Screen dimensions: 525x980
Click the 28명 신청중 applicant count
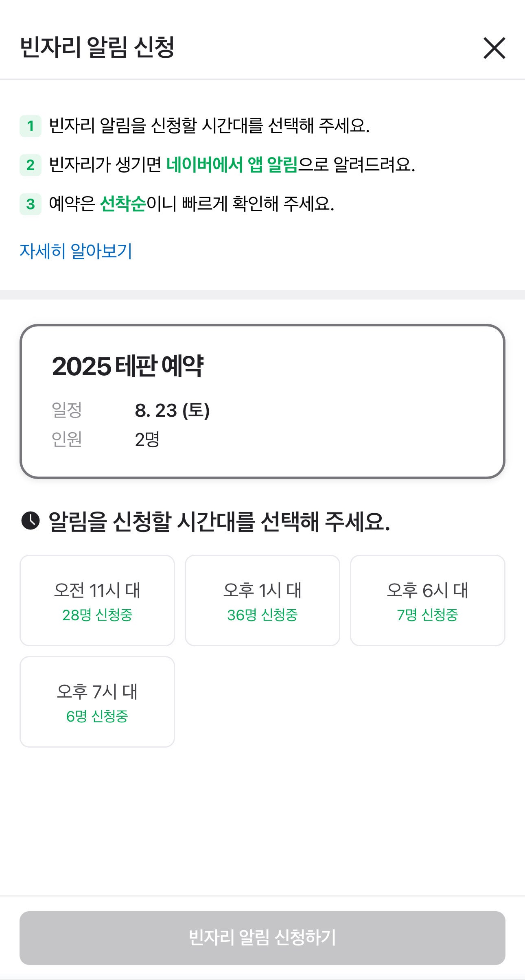click(x=97, y=615)
